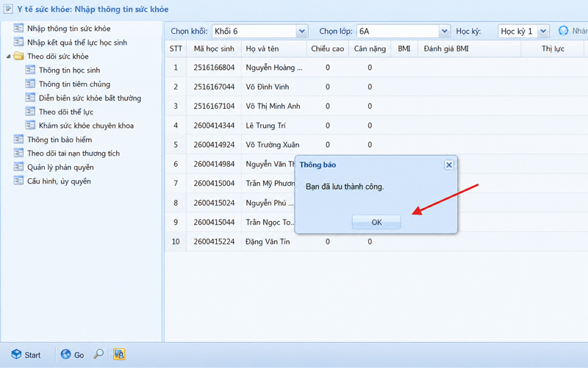Click the Theo dõi tai nạn thương tích icon
This screenshot has width=588, height=368.
[18, 153]
